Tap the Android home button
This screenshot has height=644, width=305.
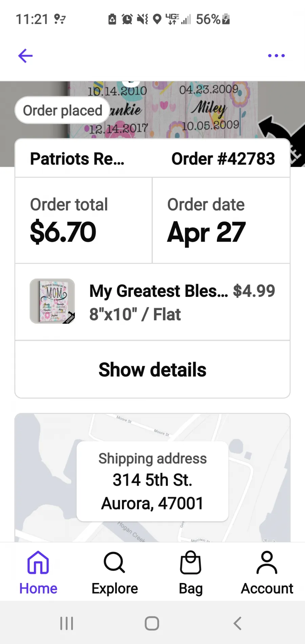pyautogui.click(x=152, y=623)
